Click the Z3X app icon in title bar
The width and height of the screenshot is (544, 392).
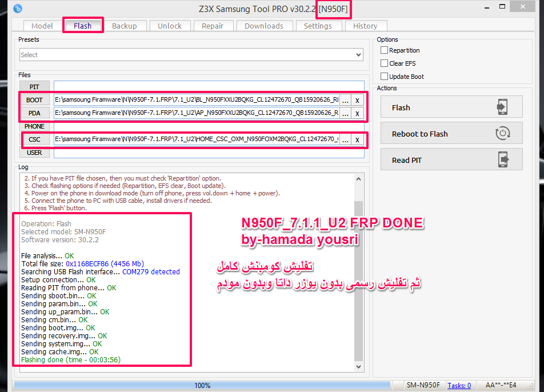[x=18, y=9]
